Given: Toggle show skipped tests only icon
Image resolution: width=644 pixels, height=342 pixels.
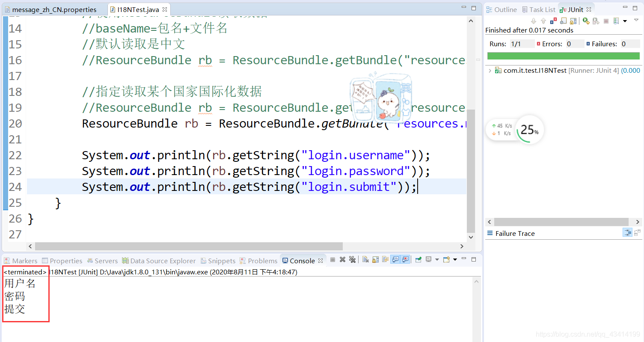Looking at the screenshot, I should point(563,21).
